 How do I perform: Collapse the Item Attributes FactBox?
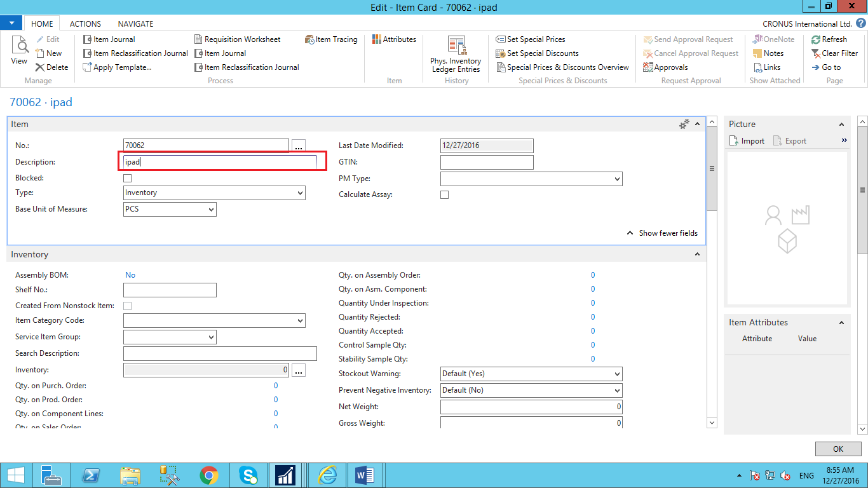coord(842,323)
